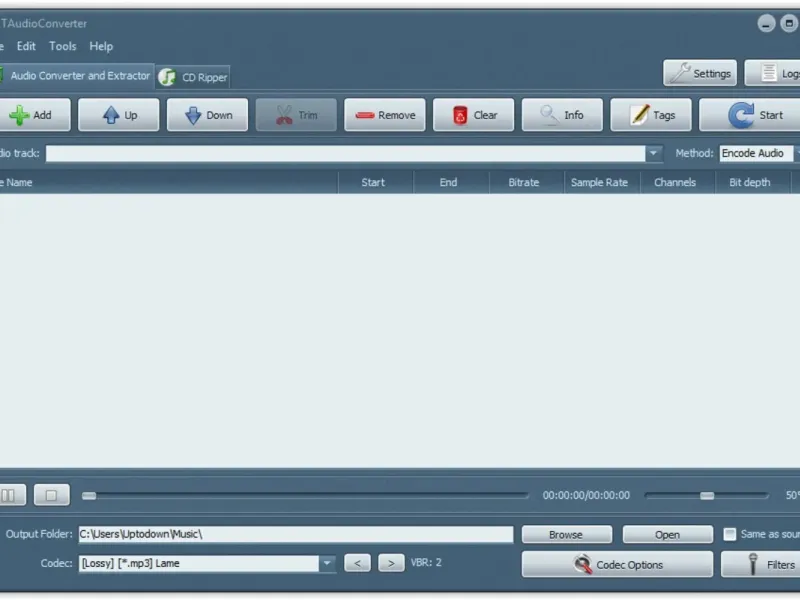Image resolution: width=800 pixels, height=600 pixels.
Task: Click the Output Folder path field
Action: pos(296,534)
